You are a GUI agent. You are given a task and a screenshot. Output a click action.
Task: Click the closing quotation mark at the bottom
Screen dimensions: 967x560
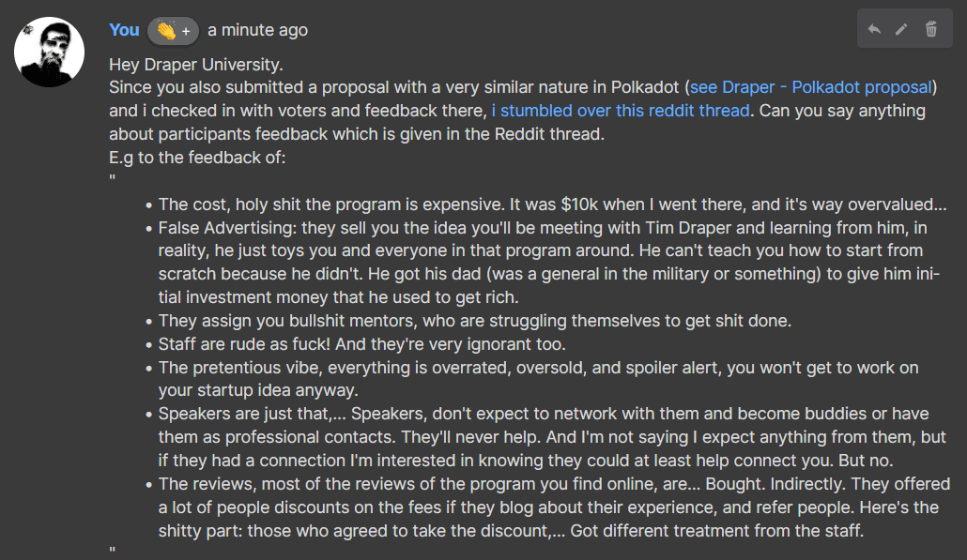[x=113, y=550]
